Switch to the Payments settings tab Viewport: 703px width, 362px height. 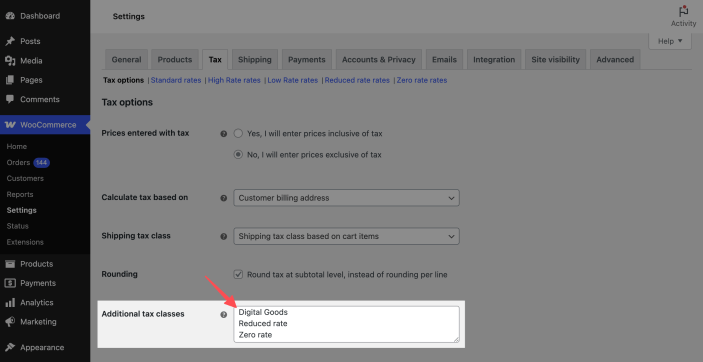(x=307, y=59)
